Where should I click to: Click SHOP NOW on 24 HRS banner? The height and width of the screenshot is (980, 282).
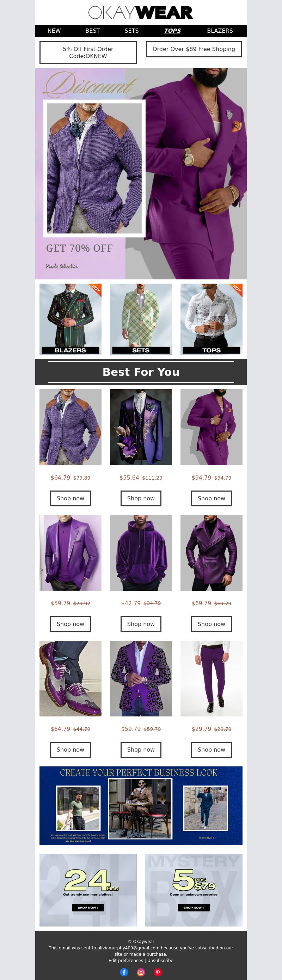88,908
